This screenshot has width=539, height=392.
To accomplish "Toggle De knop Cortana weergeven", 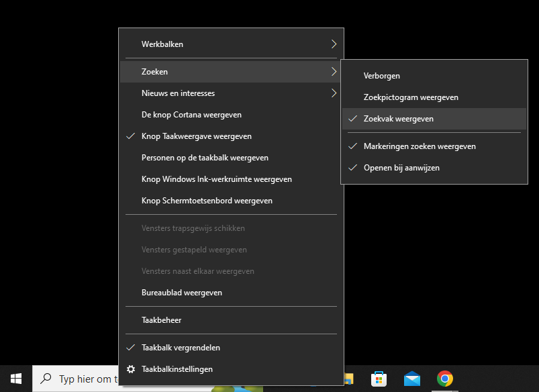I will click(x=231, y=115).
